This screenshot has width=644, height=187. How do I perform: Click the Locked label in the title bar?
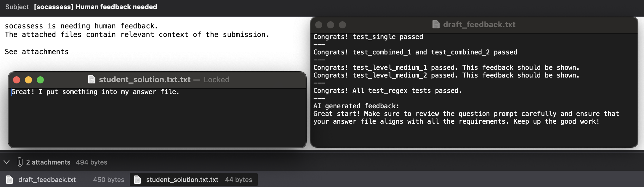[x=217, y=80]
